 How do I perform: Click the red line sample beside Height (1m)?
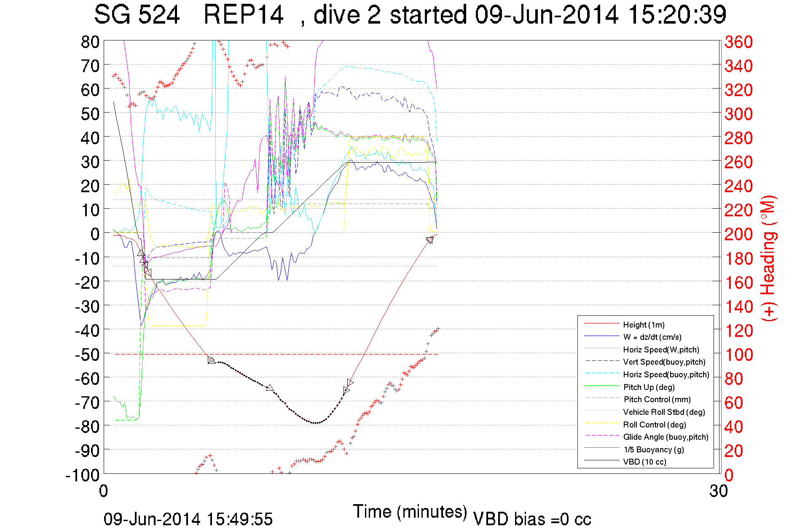click(x=601, y=323)
